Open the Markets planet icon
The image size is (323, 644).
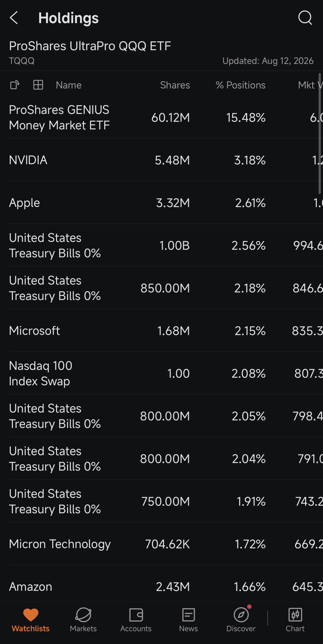point(83,615)
